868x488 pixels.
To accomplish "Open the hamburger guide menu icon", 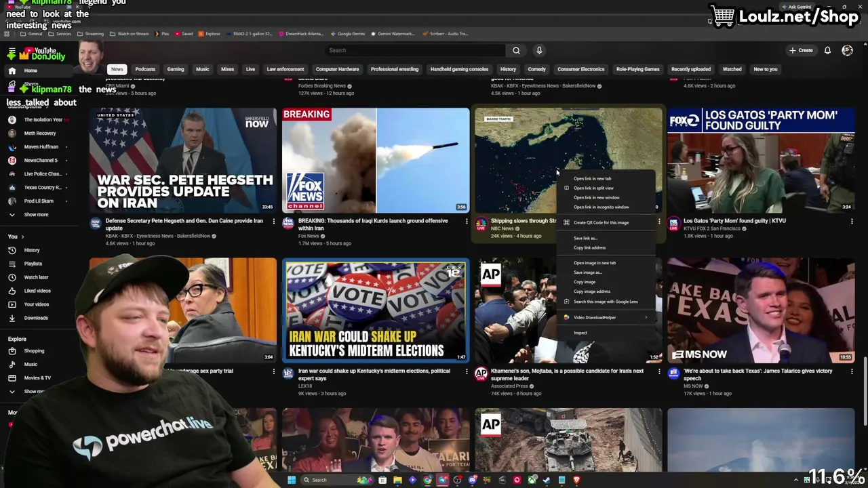I will pos(12,52).
